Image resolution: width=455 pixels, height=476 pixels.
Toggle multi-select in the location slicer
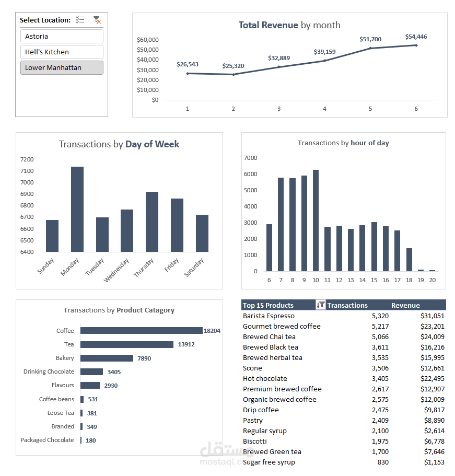pos(80,20)
